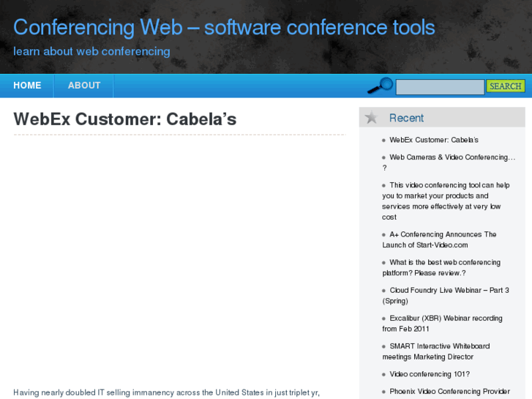Image resolution: width=532 pixels, height=399 pixels.
Task: Open recent post WebEx Customer: Cabela's
Action: (434, 140)
